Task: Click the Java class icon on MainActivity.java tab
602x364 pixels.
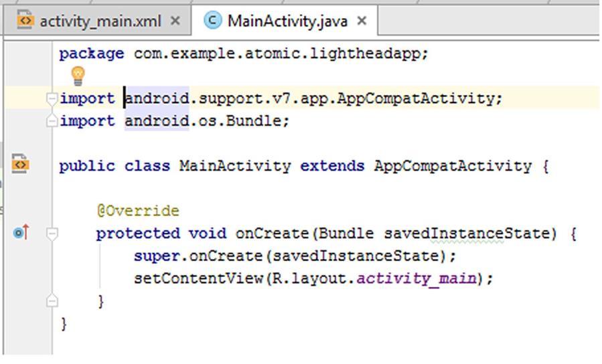Action: pyautogui.click(x=213, y=20)
